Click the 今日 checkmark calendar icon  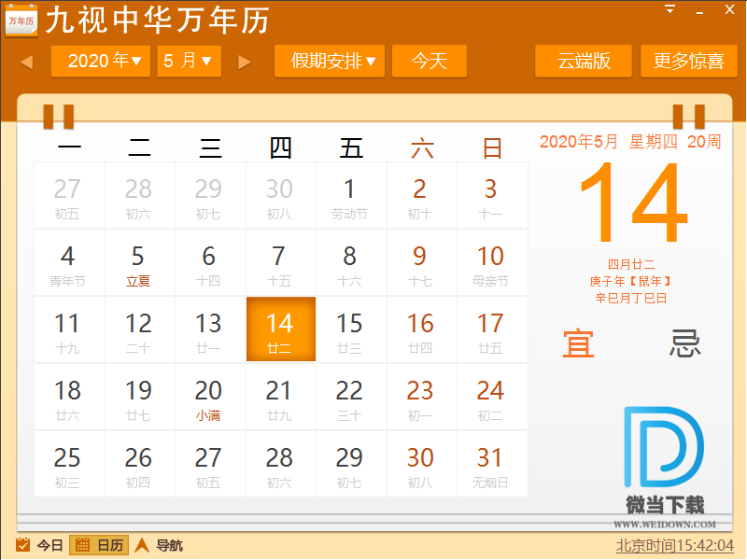point(22,545)
